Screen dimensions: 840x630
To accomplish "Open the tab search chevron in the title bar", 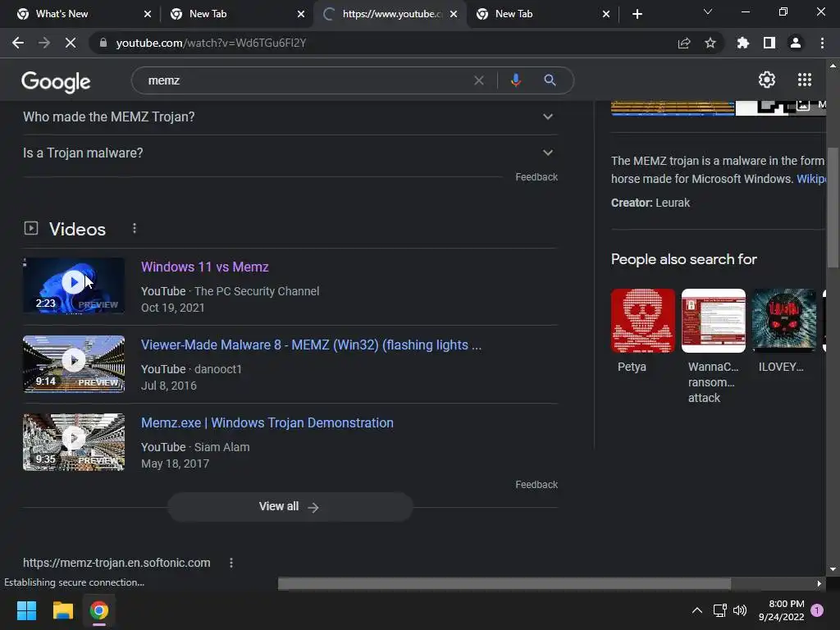I will (708, 11).
